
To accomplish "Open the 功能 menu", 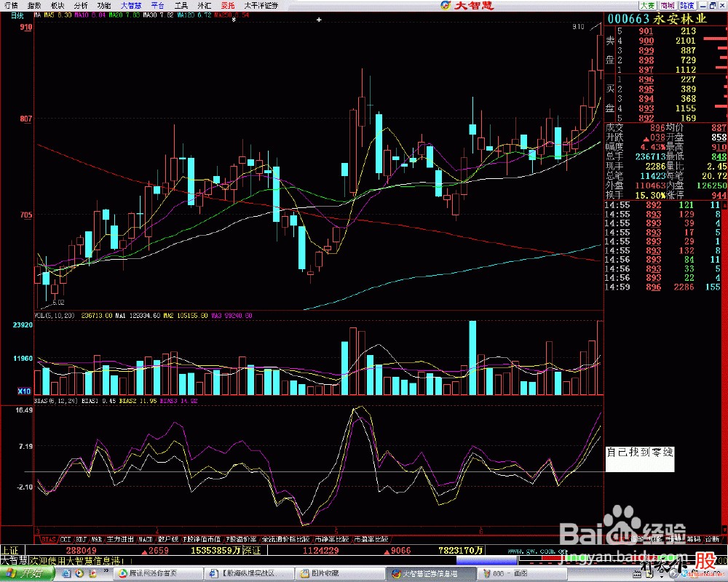I will 103,6.
